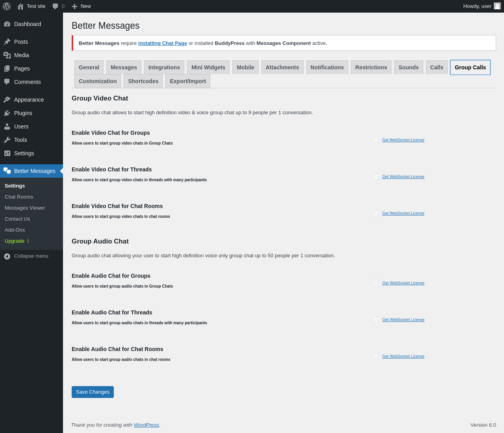
Task: Click the Tools wrench icon
Action: coord(7,140)
